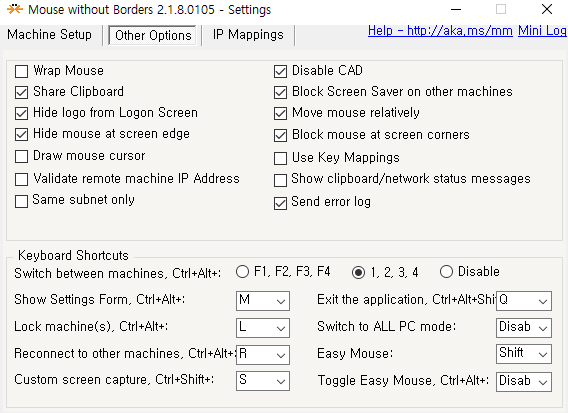
Task: Expand the Lock machine(s) key dropdown
Action: (263, 328)
